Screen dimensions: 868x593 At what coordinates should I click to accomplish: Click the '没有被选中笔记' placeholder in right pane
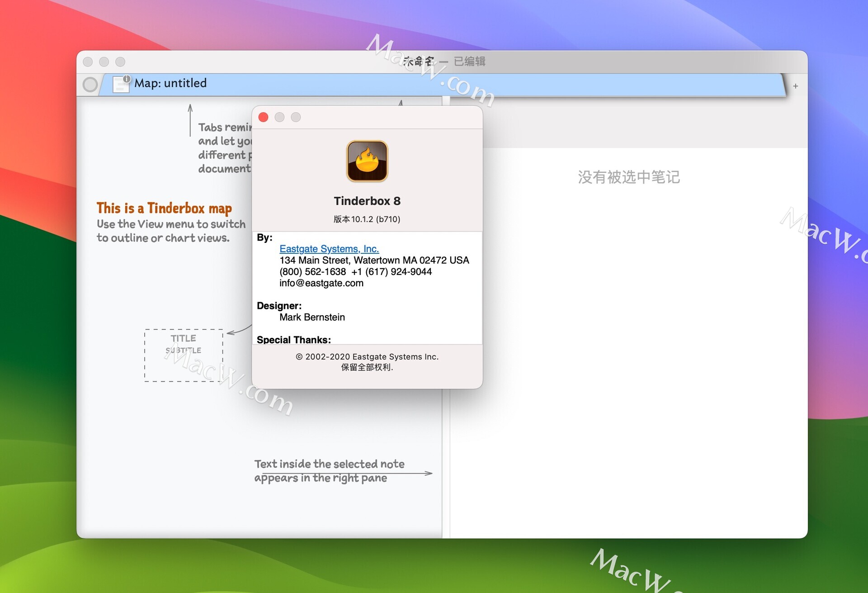pyautogui.click(x=629, y=177)
